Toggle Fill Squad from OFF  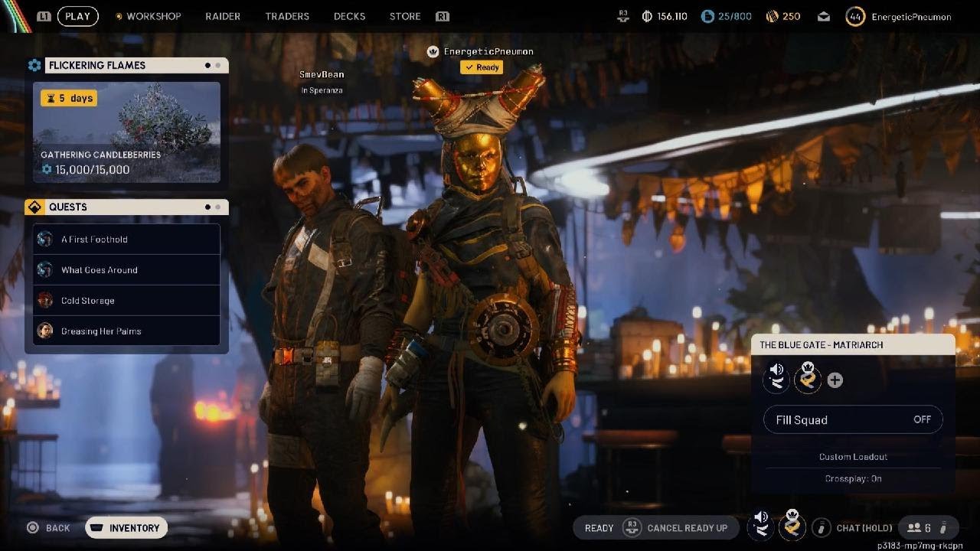[x=853, y=419]
